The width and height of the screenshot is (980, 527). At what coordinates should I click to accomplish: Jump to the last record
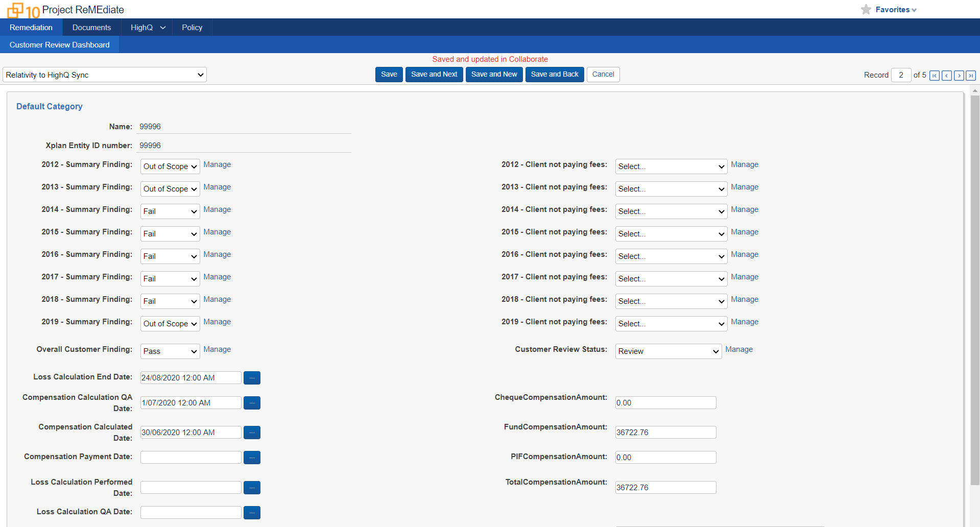(971, 75)
